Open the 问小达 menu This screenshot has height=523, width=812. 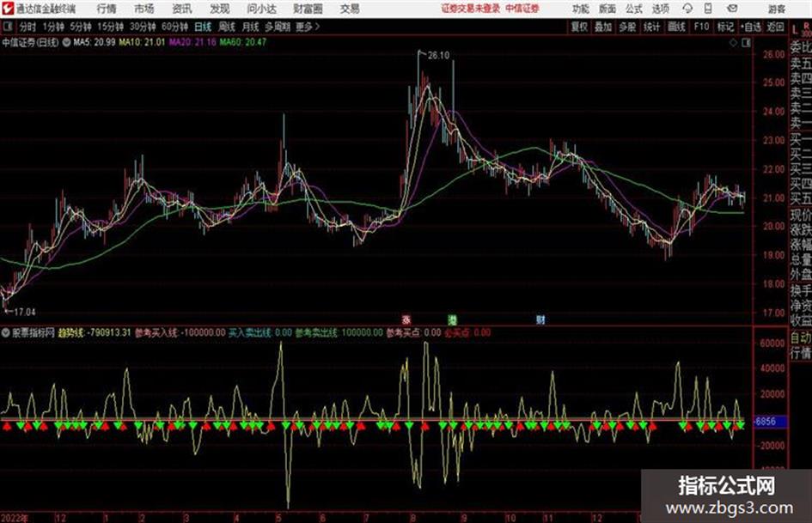[x=262, y=9]
